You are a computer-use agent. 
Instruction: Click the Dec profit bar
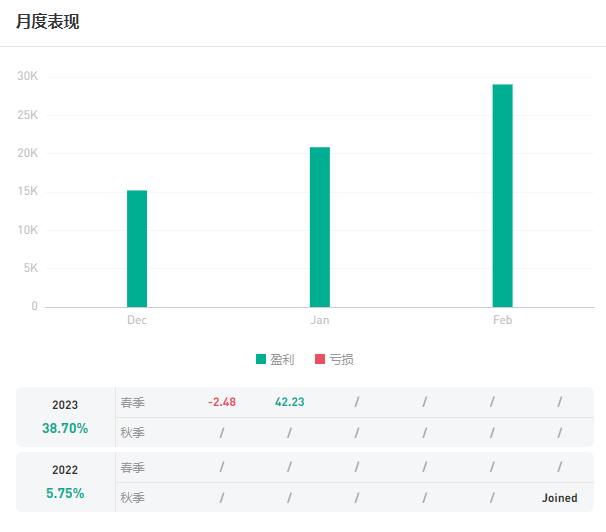137,248
